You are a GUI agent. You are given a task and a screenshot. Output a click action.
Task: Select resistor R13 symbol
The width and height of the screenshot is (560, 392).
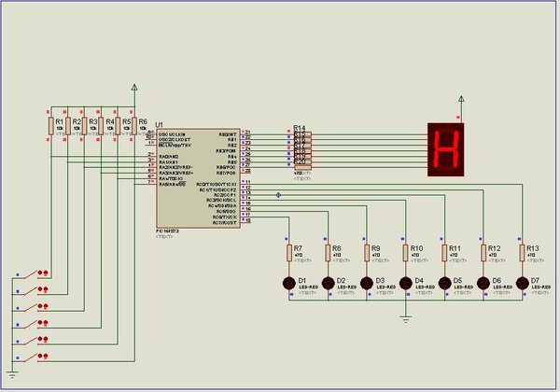523,253
